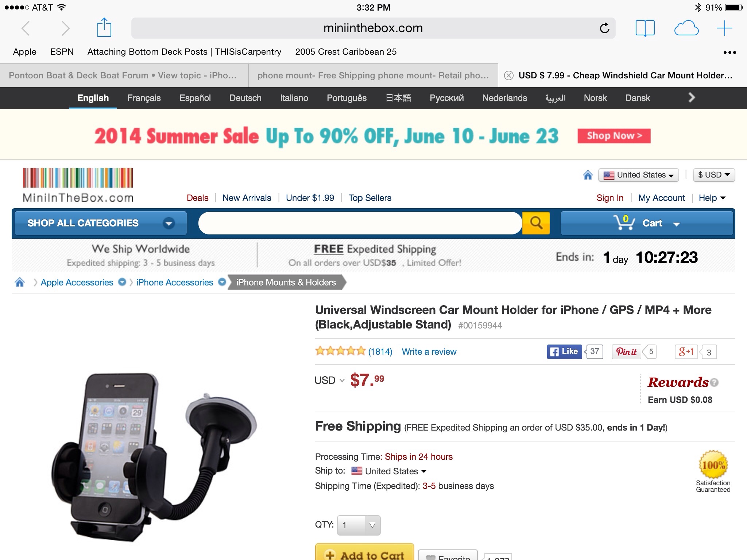Viewport: 747px width, 560px height.
Task: Click the Pin it button
Action: point(626,351)
